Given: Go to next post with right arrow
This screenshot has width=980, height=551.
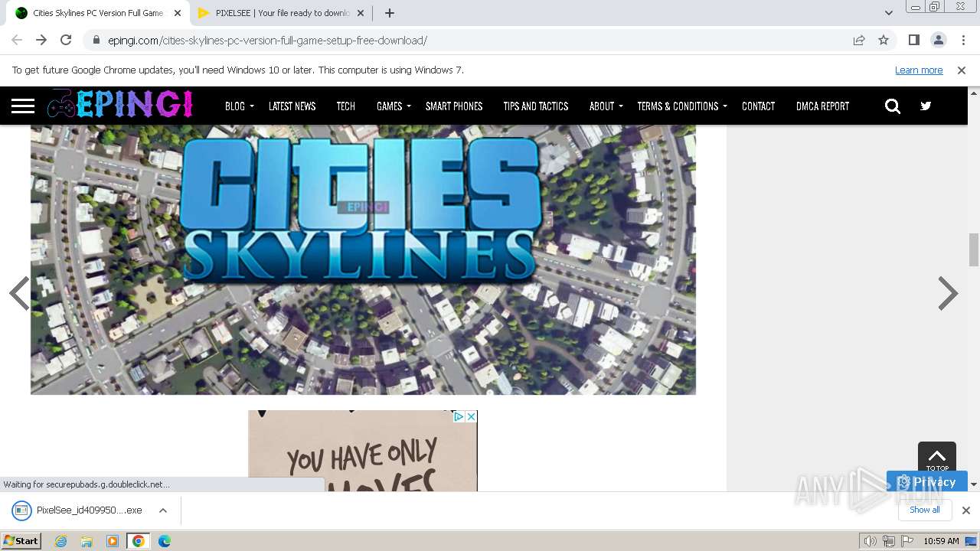Looking at the screenshot, I should click(948, 293).
